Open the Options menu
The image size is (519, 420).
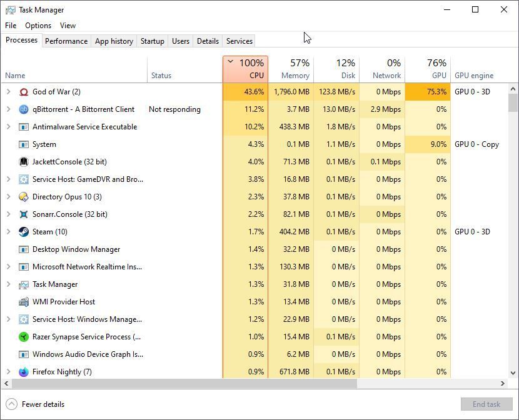38,26
